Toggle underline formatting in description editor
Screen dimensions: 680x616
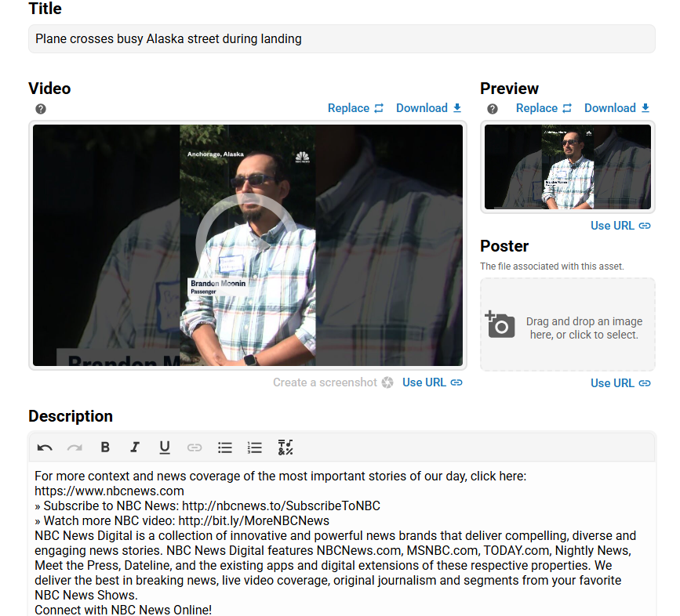pos(165,448)
